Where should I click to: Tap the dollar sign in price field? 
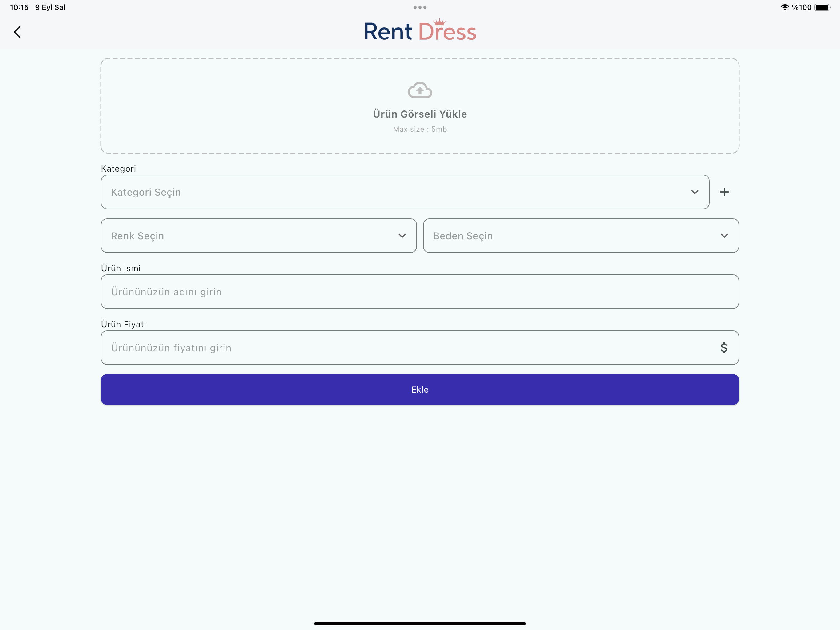pyautogui.click(x=724, y=348)
